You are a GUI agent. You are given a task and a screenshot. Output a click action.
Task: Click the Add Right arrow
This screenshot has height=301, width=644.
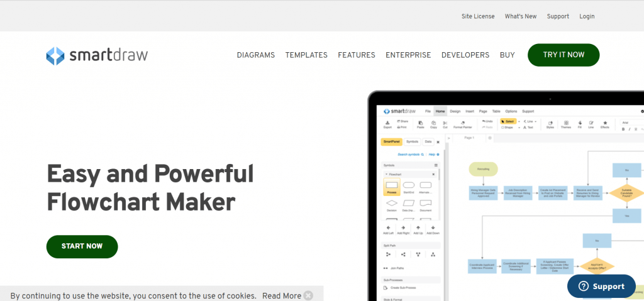click(x=403, y=227)
